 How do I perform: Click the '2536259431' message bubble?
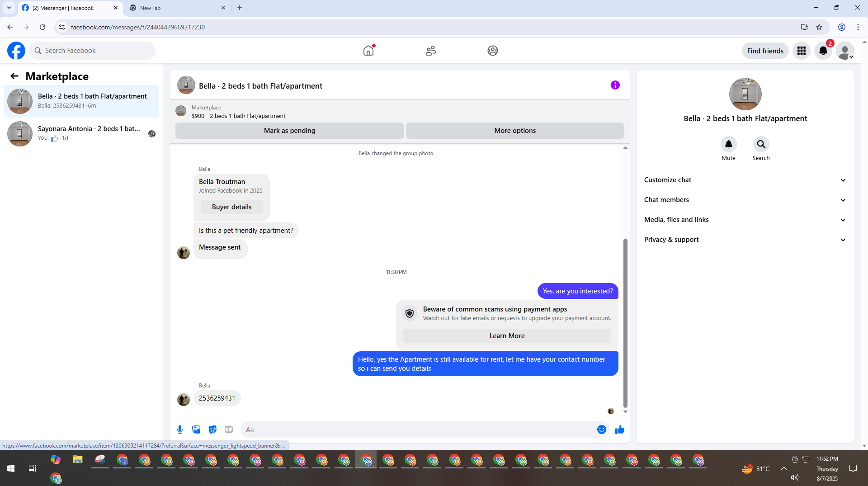(217, 398)
